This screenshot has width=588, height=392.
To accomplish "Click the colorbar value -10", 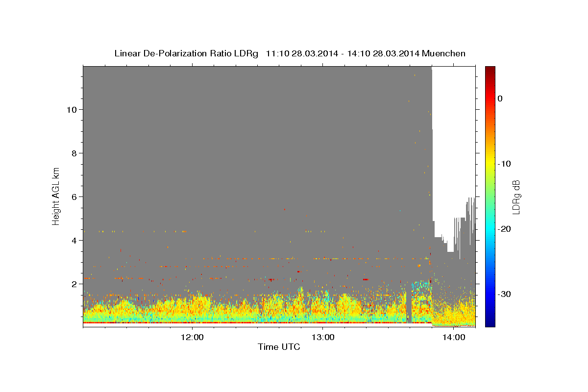I will (x=504, y=164).
